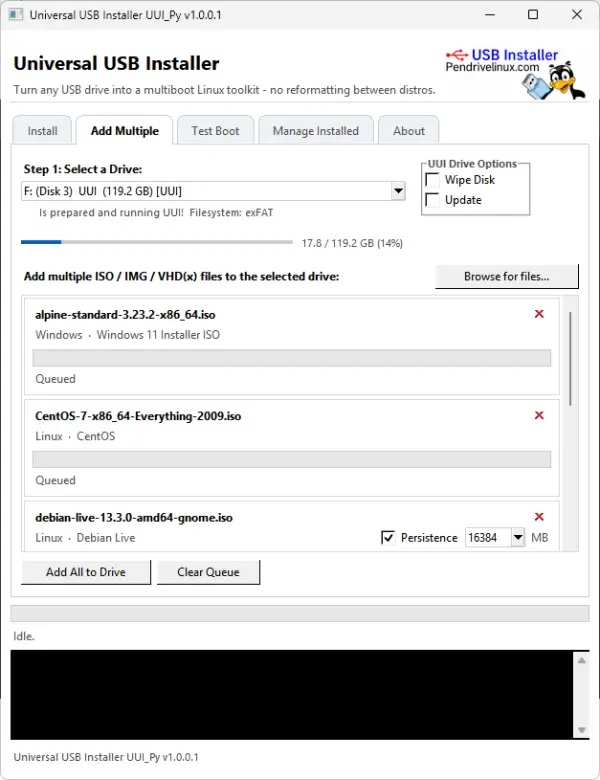Click the Linux · Debian Live label
The height and width of the screenshot is (780, 600).
coord(85,538)
